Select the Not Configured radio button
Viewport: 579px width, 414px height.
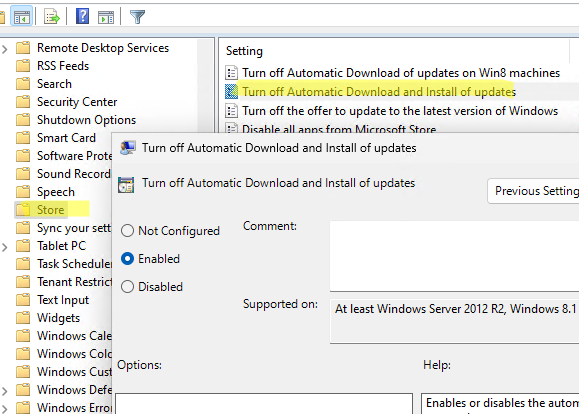click(127, 231)
